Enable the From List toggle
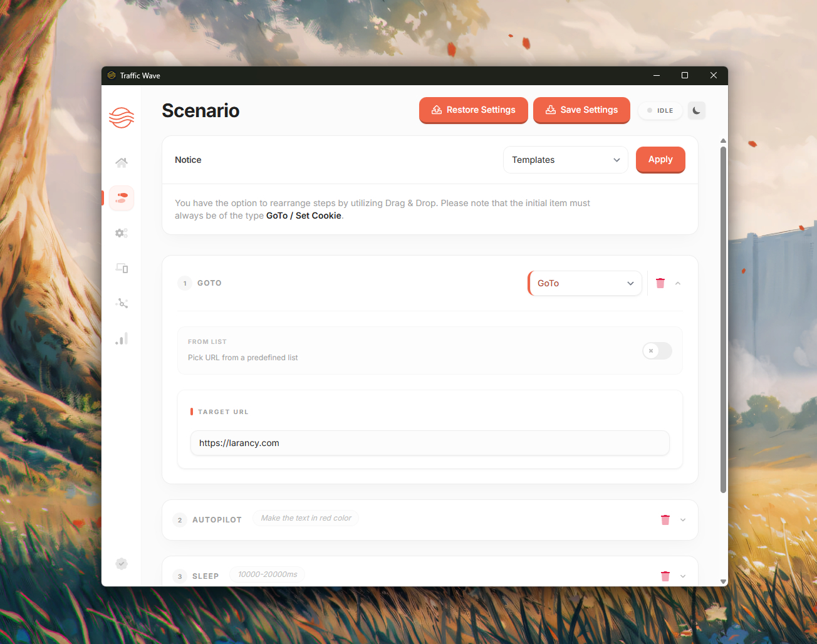Image resolution: width=817 pixels, height=644 pixels. [657, 351]
